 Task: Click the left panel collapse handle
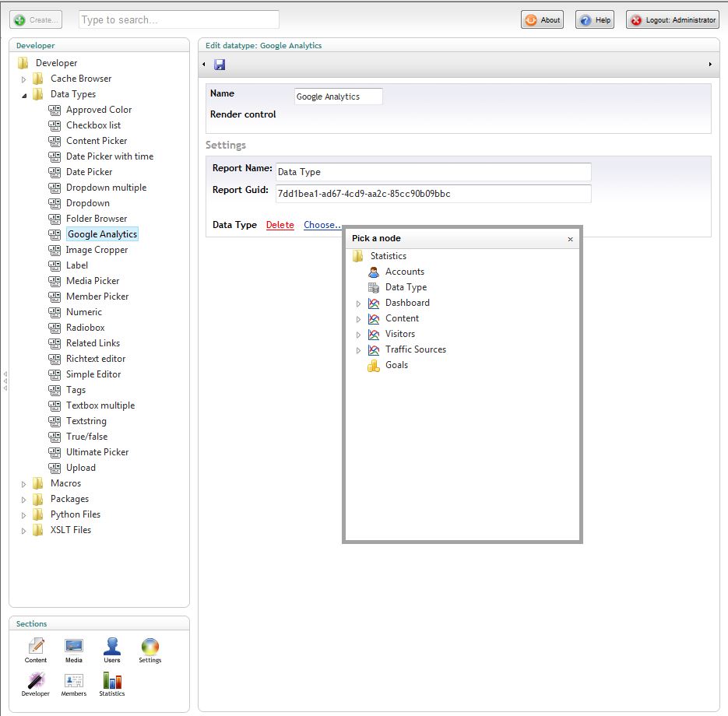coord(5,381)
